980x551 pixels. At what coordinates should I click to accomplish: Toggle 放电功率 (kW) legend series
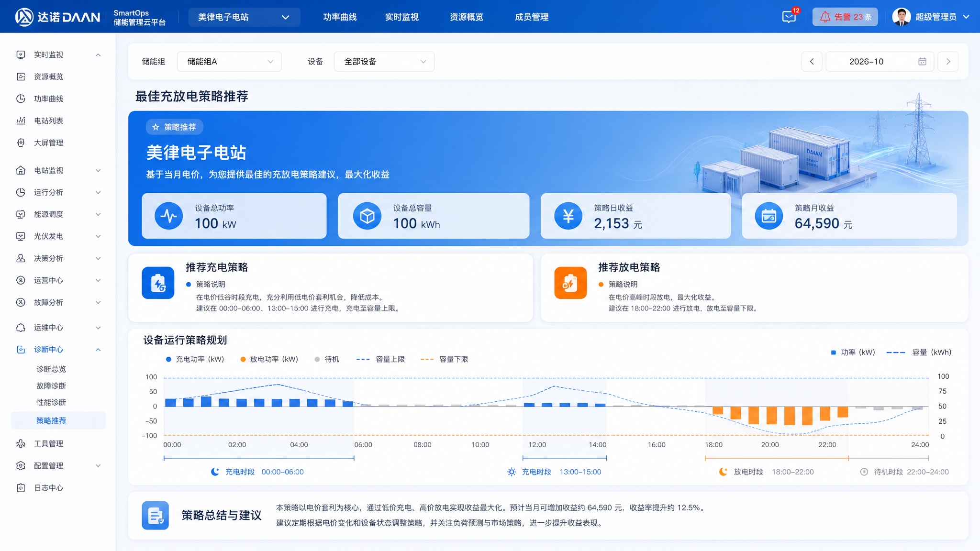pyautogui.click(x=269, y=359)
